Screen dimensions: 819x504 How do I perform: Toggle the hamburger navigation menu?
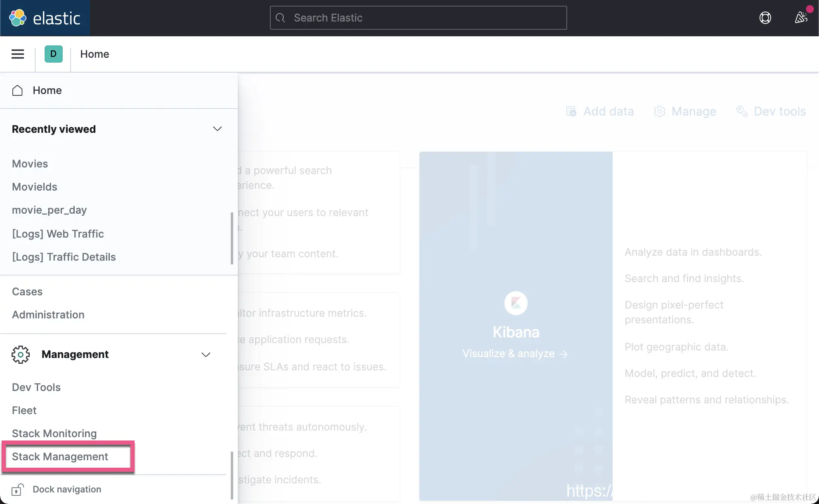pyautogui.click(x=17, y=54)
